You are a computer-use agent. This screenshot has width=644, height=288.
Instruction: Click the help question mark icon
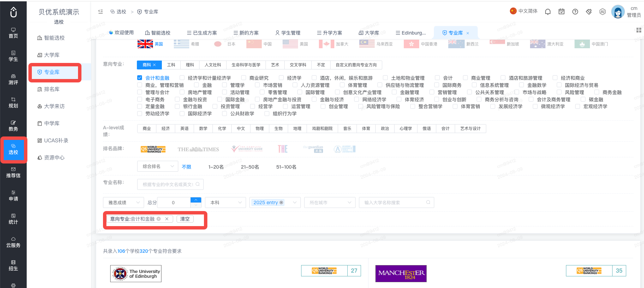(x=575, y=12)
